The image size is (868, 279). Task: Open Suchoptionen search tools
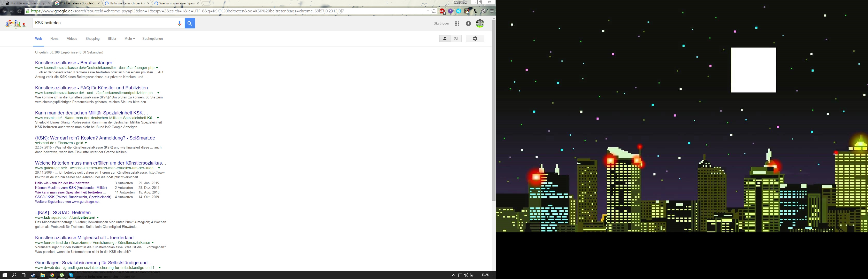tap(152, 39)
